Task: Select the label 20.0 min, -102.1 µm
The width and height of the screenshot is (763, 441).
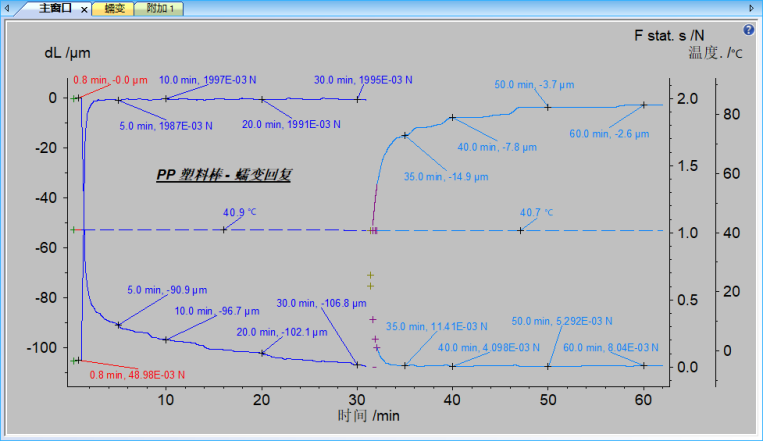Action: [x=282, y=332]
